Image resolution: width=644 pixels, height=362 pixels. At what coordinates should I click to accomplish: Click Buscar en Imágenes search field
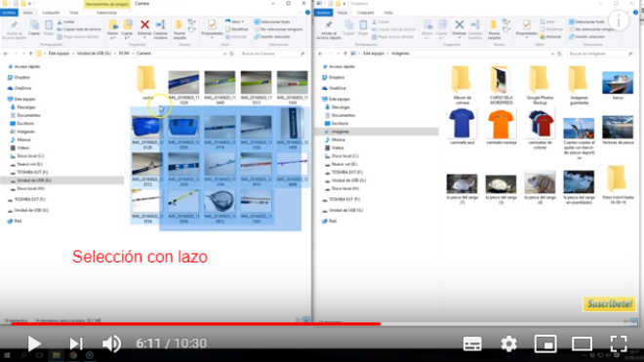tap(601, 54)
